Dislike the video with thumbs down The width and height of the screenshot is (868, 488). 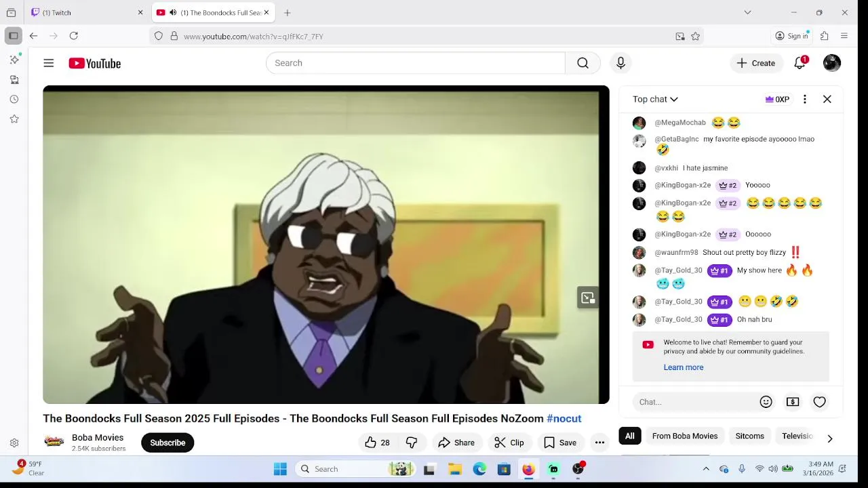point(412,443)
